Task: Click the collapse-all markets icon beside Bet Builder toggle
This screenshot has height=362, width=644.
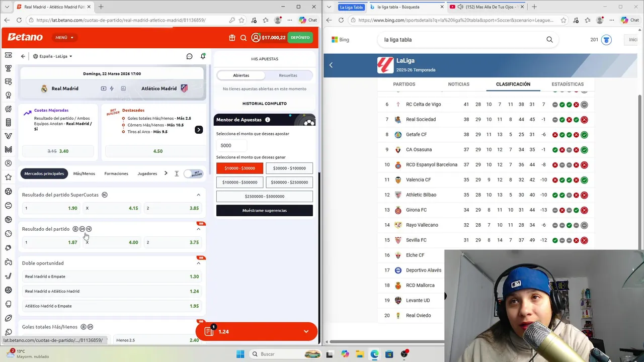Action: tap(177, 173)
